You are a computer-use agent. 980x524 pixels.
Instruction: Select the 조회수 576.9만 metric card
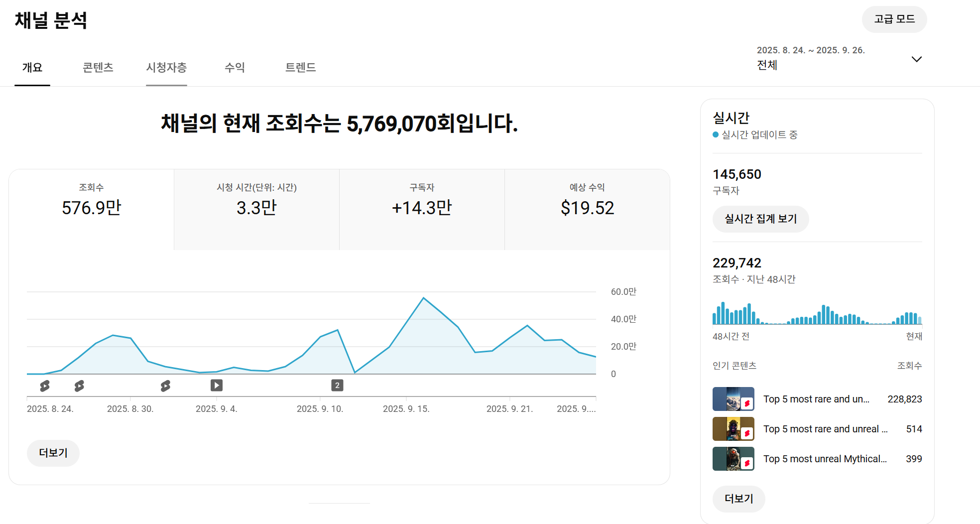click(x=92, y=209)
